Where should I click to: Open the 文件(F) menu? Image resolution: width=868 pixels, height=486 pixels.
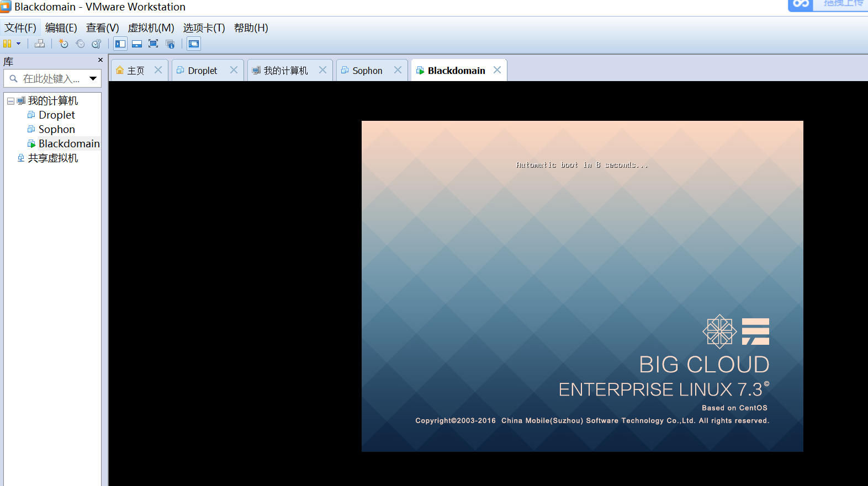click(x=20, y=28)
